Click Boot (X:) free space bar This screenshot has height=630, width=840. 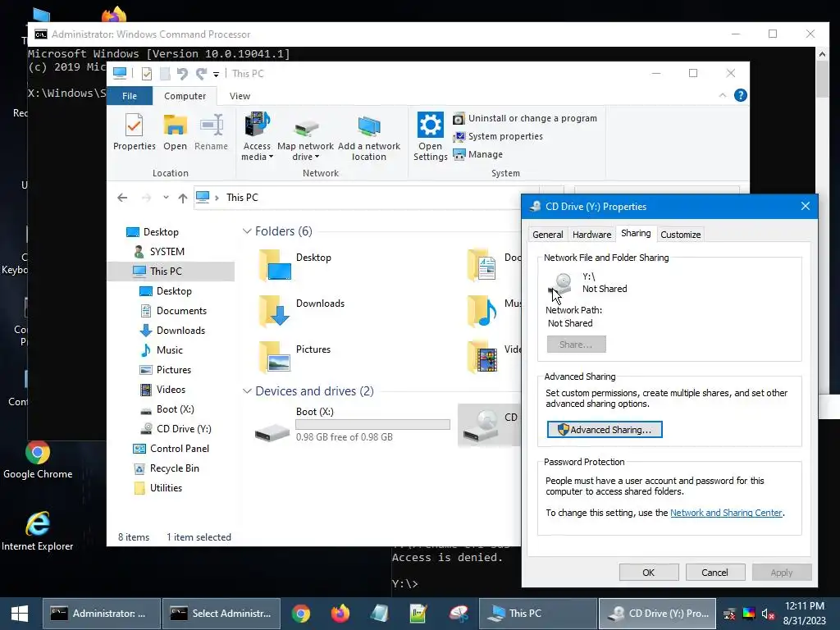(372, 425)
